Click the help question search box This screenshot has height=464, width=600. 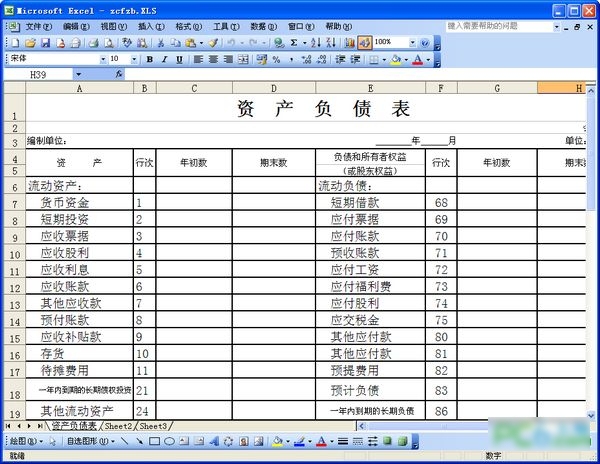pos(505,26)
